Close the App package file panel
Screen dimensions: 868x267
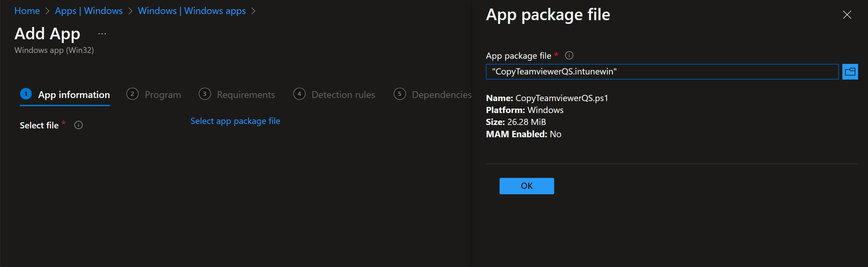pos(847,15)
